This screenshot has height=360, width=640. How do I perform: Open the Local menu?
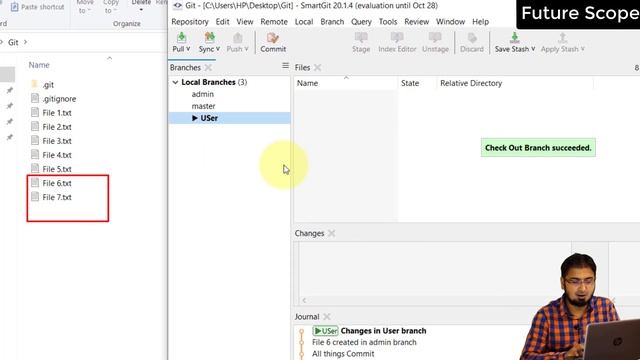pyautogui.click(x=304, y=22)
